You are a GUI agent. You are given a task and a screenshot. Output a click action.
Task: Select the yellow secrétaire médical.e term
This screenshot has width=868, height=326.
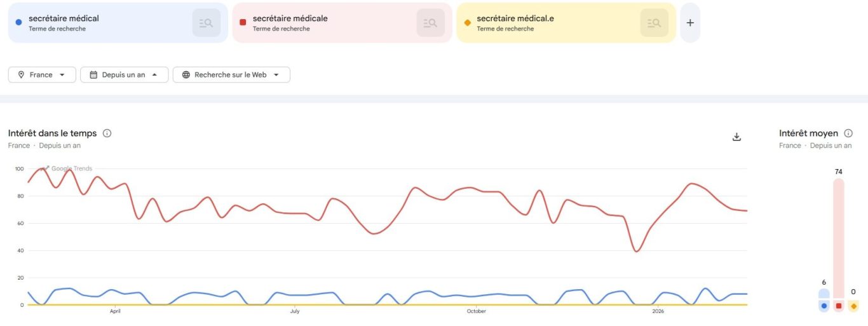[515, 19]
